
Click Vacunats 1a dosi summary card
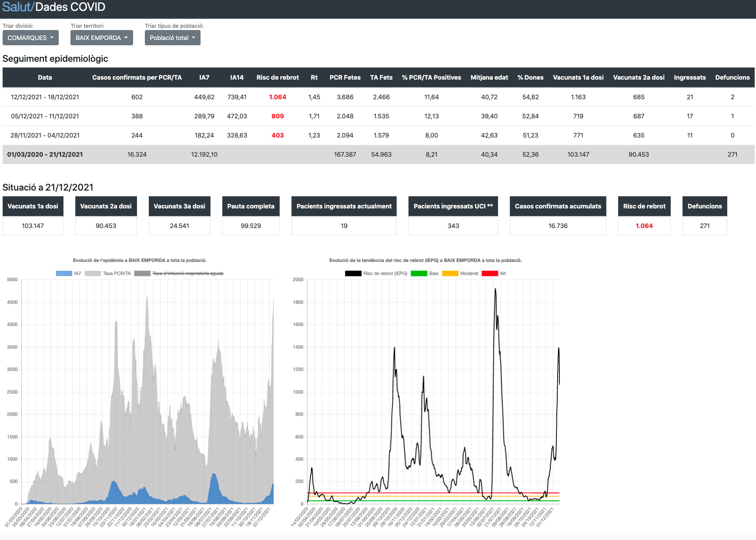pyautogui.click(x=33, y=216)
